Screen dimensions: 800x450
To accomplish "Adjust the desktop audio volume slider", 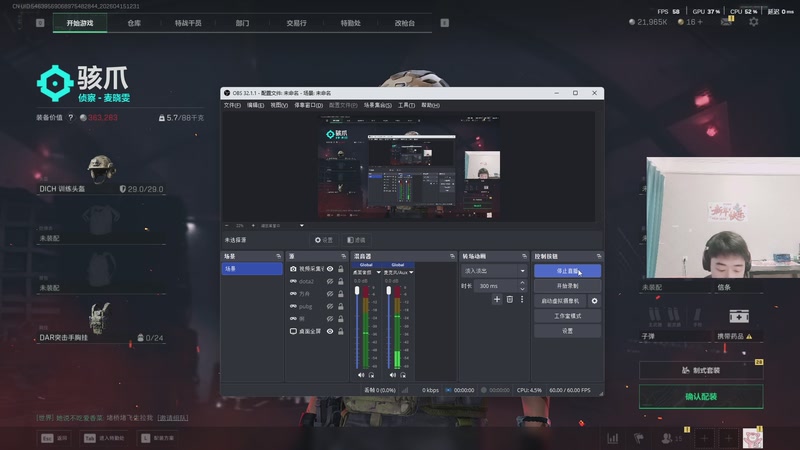I will (x=357, y=327).
